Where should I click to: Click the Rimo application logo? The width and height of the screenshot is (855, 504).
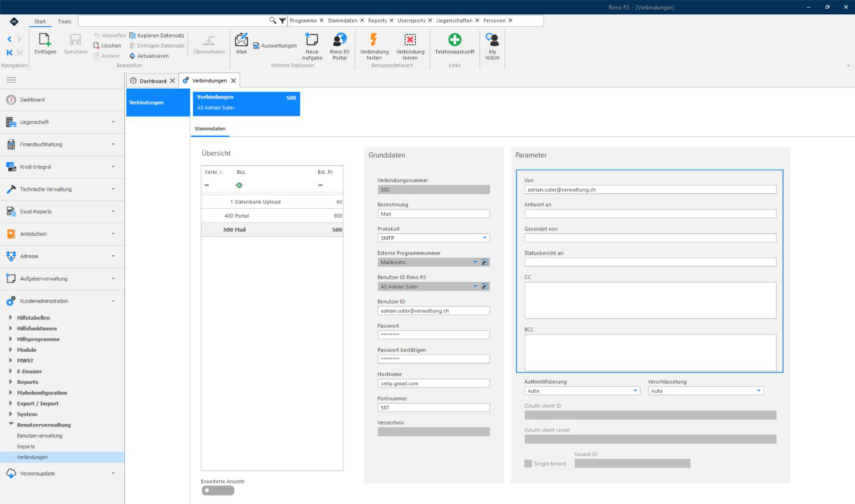pyautogui.click(x=14, y=21)
